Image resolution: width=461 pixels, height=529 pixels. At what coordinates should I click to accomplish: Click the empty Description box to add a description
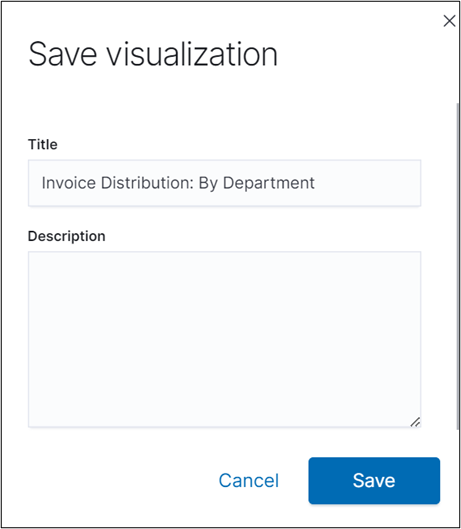click(x=224, y=339)
